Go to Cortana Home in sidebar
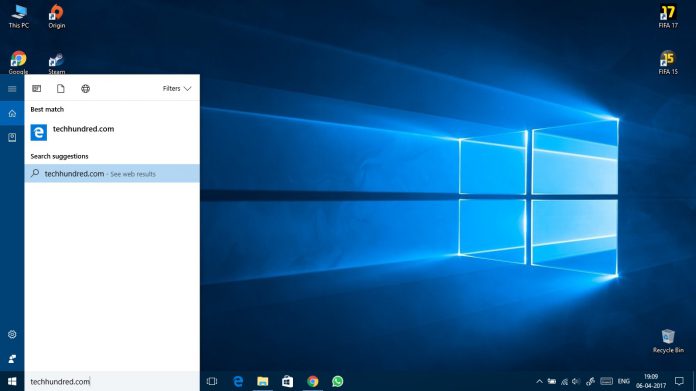 pos(12,114)
